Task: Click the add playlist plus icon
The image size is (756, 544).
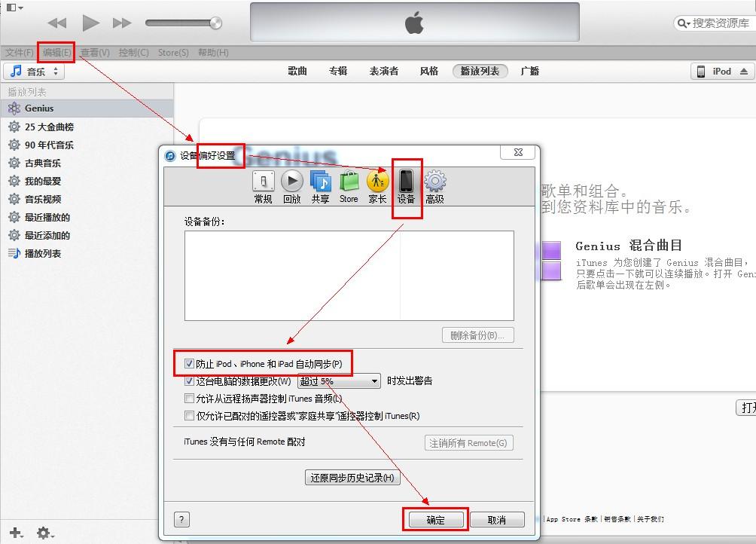Action: [x=16, y=533]
